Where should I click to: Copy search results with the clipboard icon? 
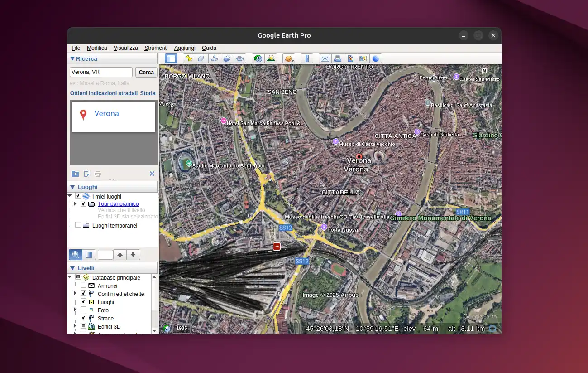86,174
